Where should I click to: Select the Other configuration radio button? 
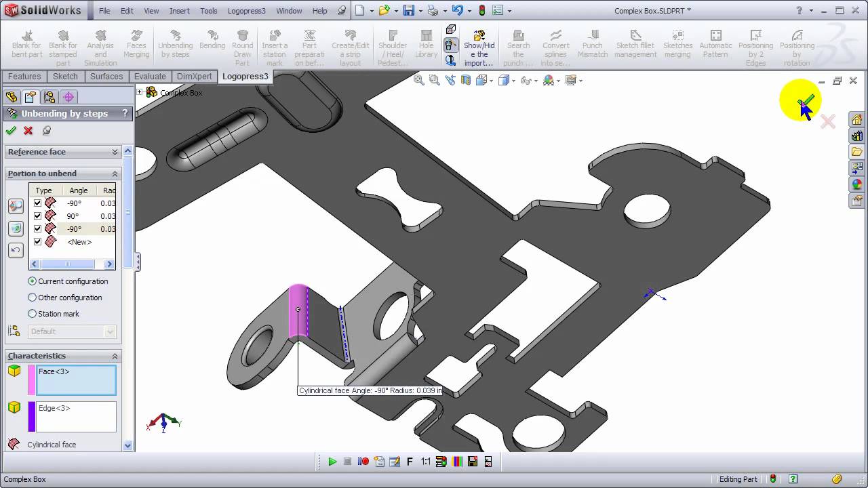(32, 297)
